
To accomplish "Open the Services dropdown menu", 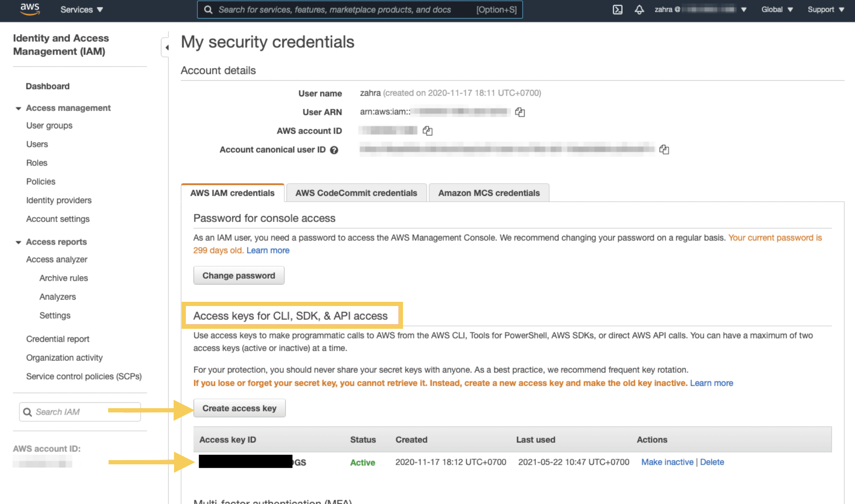I will [x=82, y=10].
